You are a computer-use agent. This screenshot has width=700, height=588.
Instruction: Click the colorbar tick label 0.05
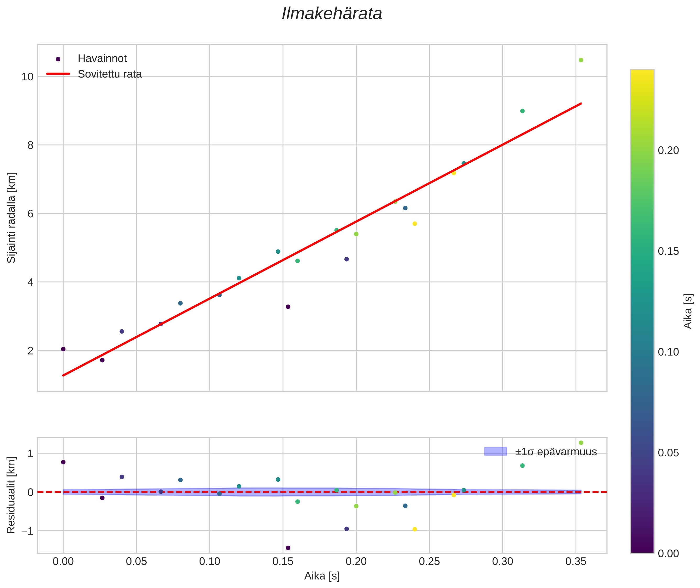668,453
